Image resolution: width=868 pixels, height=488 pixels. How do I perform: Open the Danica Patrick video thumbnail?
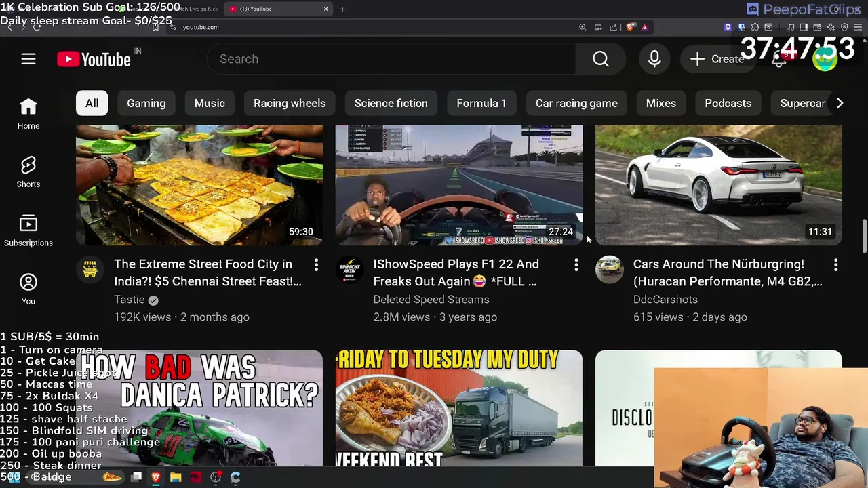[199, 408]
